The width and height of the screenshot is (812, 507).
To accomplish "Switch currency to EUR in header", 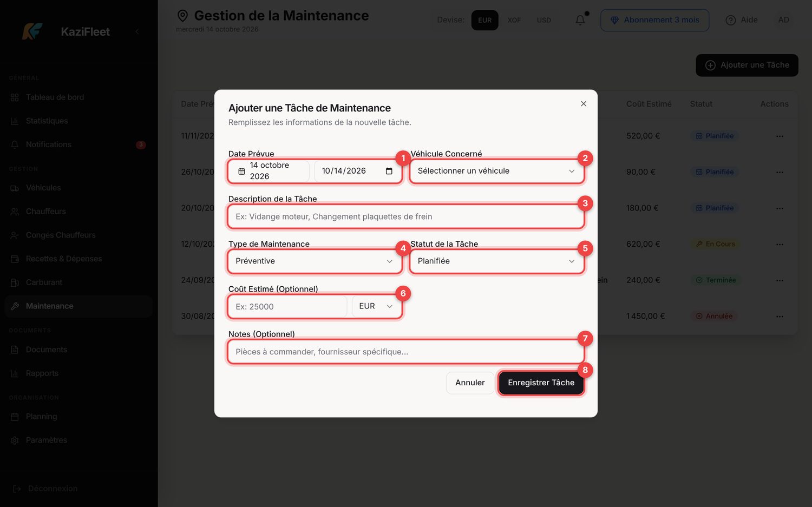I will [485, 21].
